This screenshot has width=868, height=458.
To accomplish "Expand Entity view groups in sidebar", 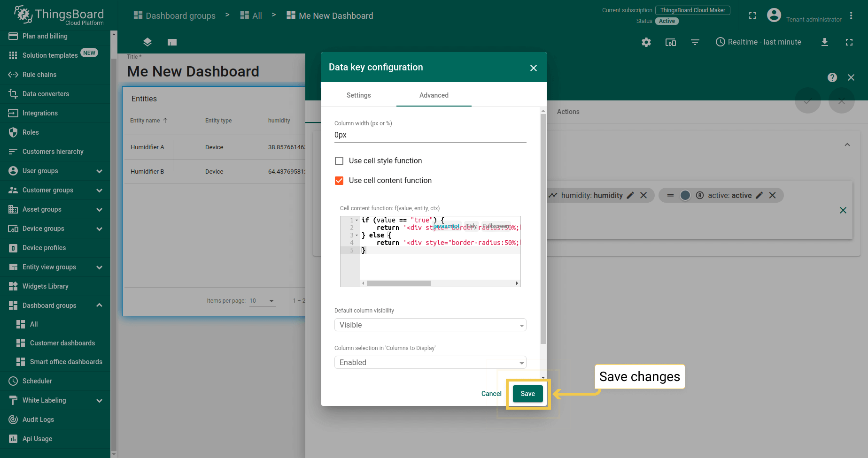I will tap(99, 267).
